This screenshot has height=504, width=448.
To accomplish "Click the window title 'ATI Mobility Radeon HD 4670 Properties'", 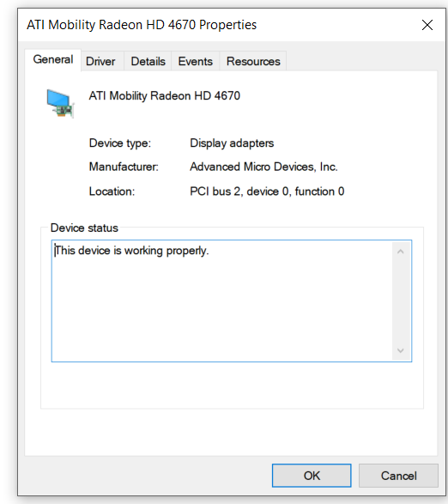I will click(x=142, y=25).
